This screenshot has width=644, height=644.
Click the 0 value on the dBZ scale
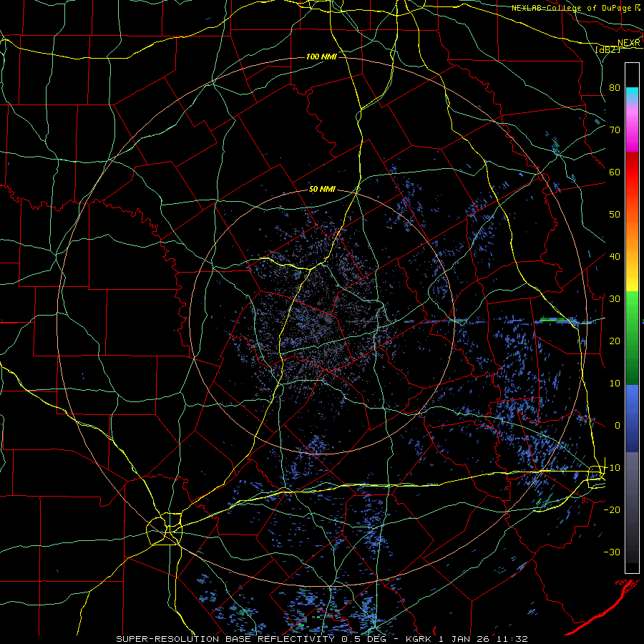(x=618, y=426)
